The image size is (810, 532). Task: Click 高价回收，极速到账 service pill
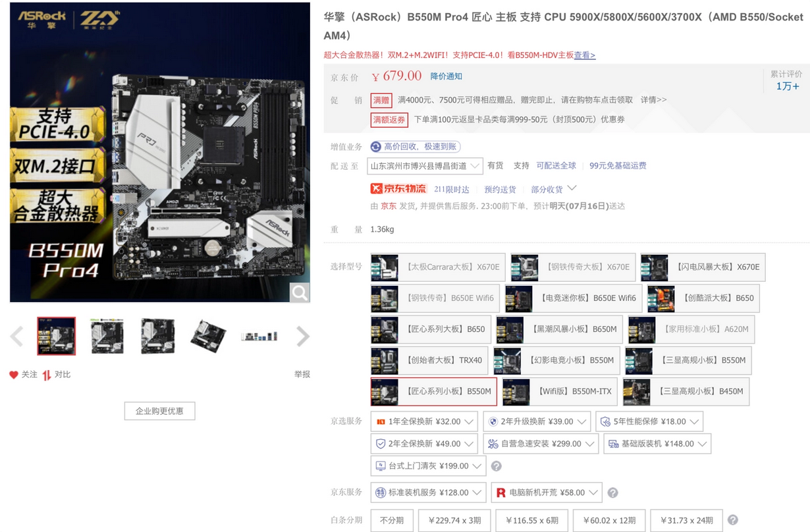[x=416, y=147]
